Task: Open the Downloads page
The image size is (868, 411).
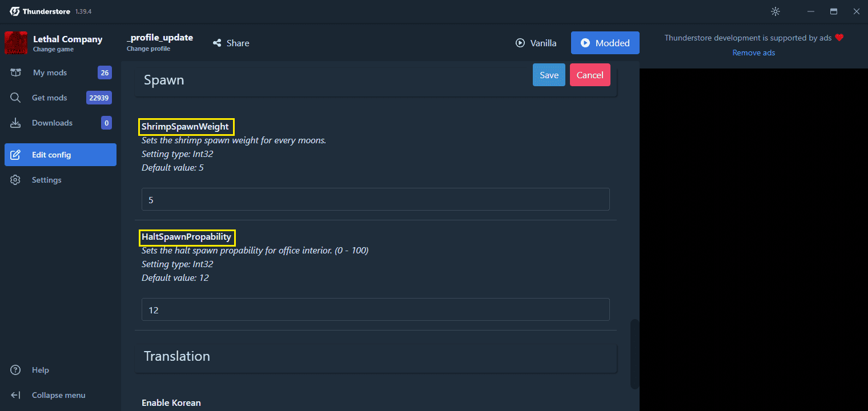Action: (x=61, y=123)
